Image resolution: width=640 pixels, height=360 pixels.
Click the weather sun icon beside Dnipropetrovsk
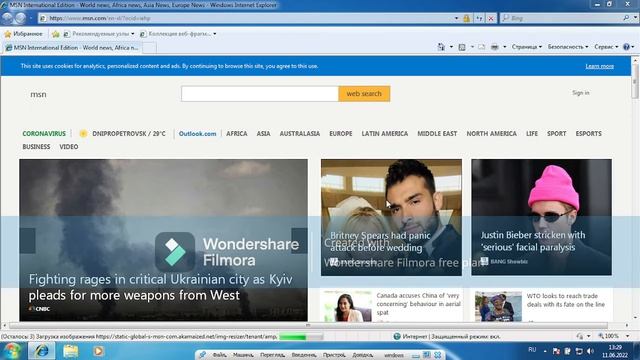pyautogui.click(x=83, y=133)
